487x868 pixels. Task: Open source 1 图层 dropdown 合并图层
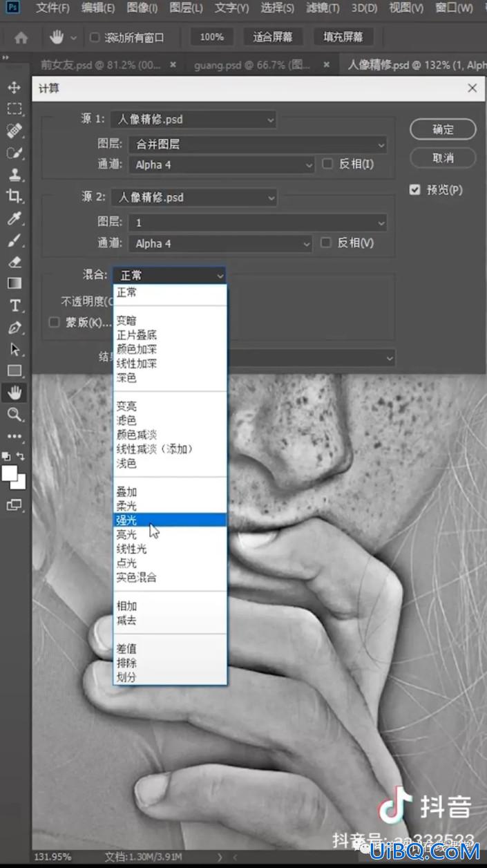point(258,144)
